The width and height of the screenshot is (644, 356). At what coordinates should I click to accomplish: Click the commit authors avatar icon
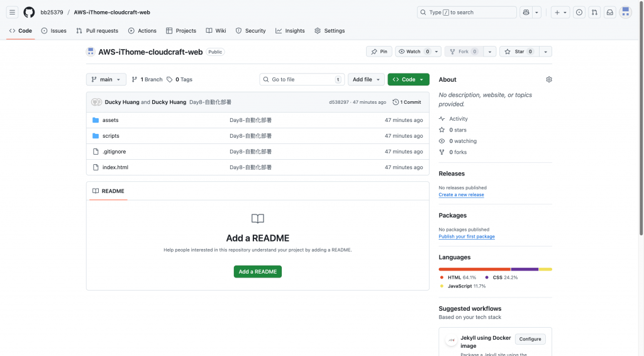(96, 102)
